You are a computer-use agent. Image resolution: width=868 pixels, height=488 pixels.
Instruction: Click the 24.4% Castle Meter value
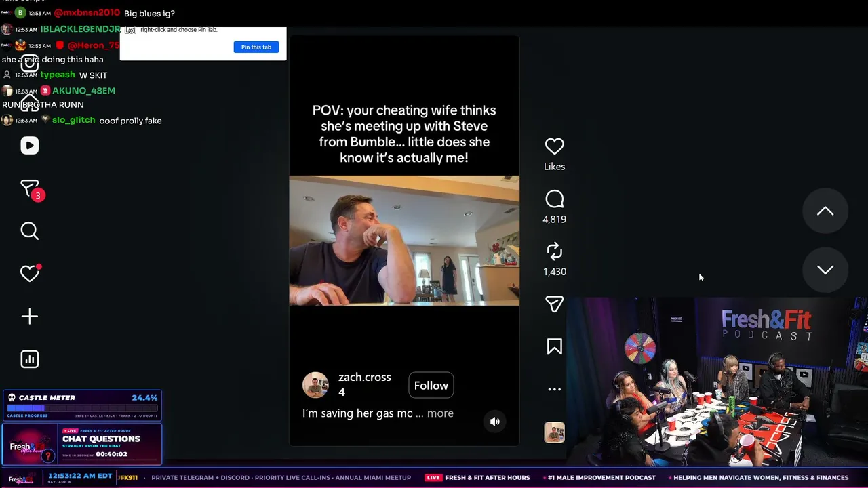click(x=144, y=398)
